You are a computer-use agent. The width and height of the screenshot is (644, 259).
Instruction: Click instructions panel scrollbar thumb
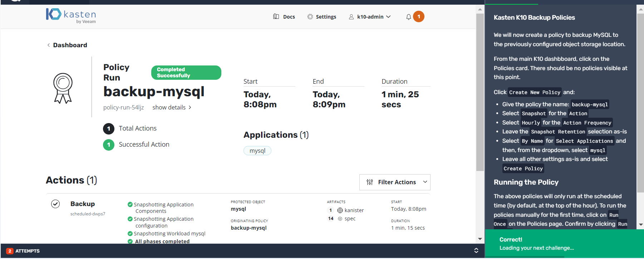(x=640, y=103)
